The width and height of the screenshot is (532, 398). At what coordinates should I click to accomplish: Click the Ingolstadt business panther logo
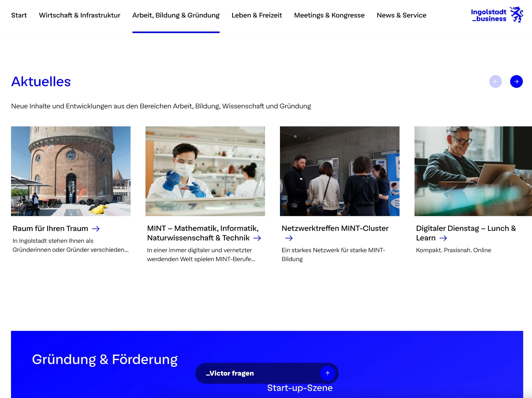point(516,15)
